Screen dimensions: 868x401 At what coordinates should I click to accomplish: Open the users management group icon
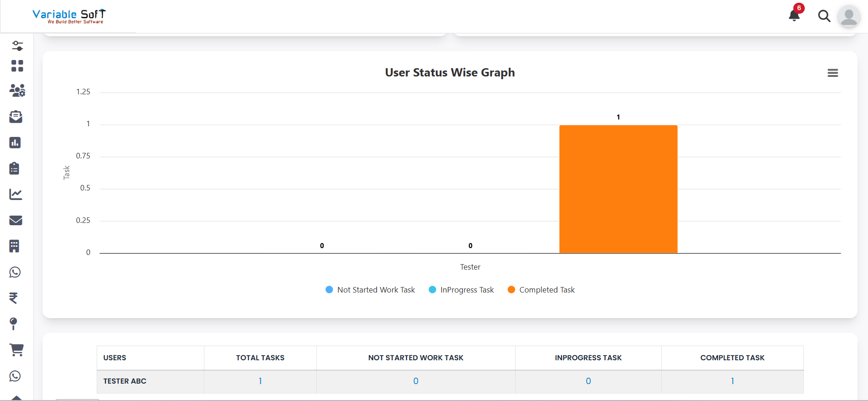click(x=17, y=91)
